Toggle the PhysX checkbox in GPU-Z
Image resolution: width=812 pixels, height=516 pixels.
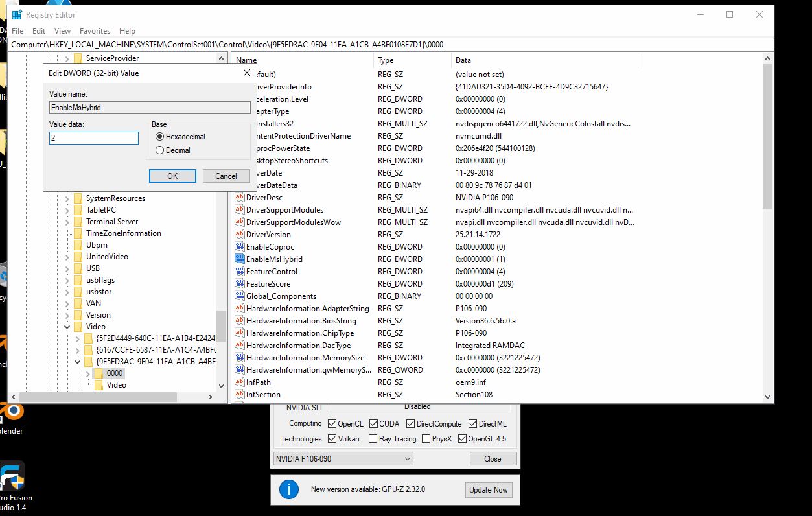[426, 439]
